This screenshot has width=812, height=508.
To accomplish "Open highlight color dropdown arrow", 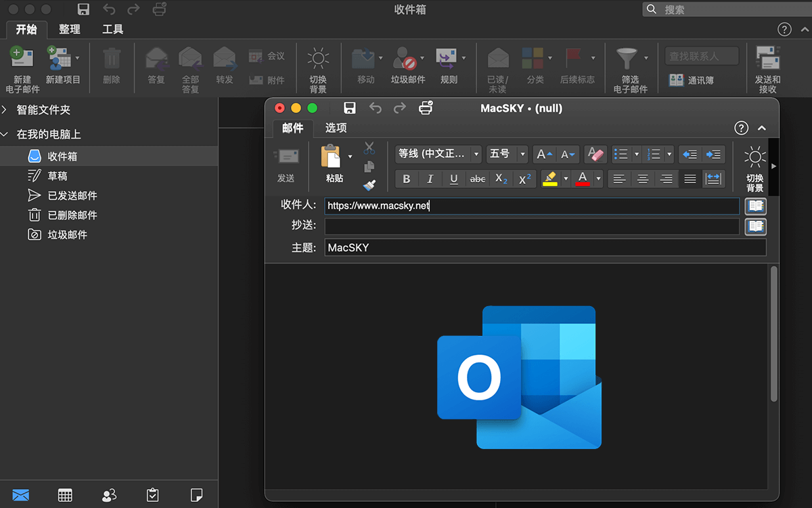I will click(x=564, y=179).
